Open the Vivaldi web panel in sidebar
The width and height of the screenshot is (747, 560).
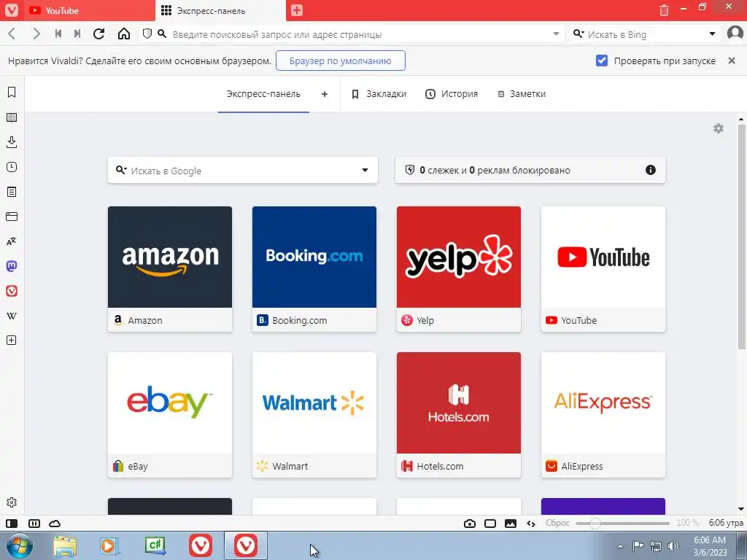tap(12, 290)
